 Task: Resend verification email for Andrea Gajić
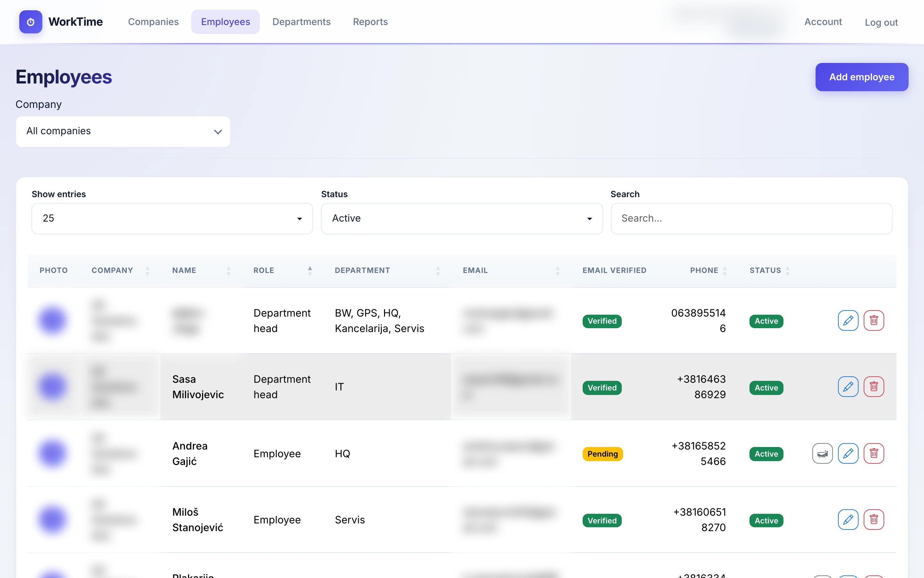[822, 453]
